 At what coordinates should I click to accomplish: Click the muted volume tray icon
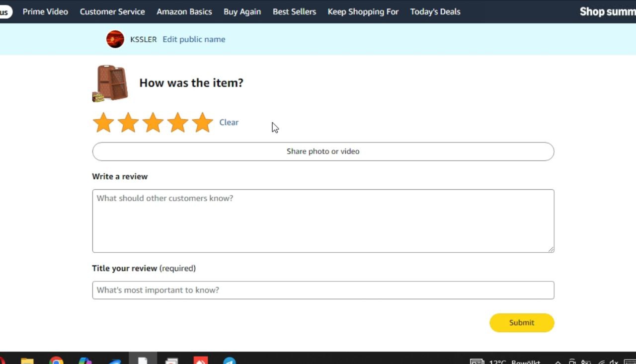(614, 362)
